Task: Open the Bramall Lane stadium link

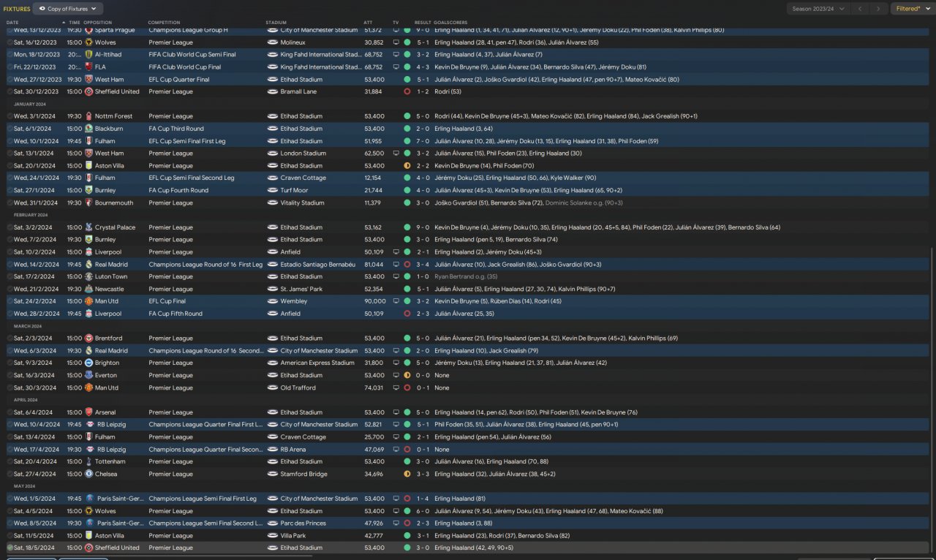Action: [x=298, y=91]
